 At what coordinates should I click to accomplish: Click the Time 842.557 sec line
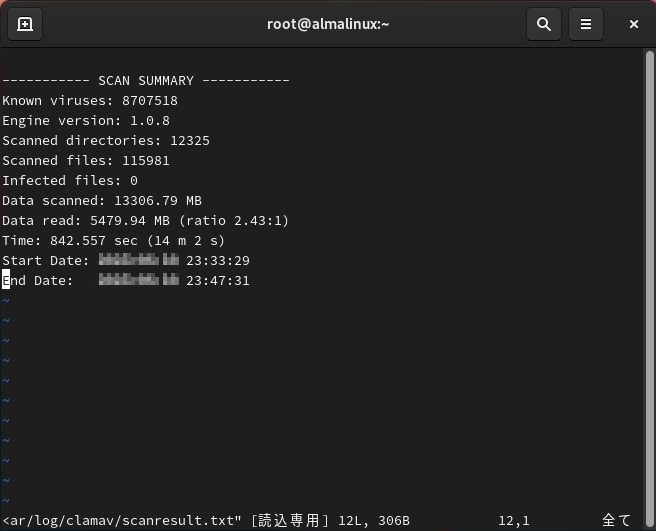point(113,240)
